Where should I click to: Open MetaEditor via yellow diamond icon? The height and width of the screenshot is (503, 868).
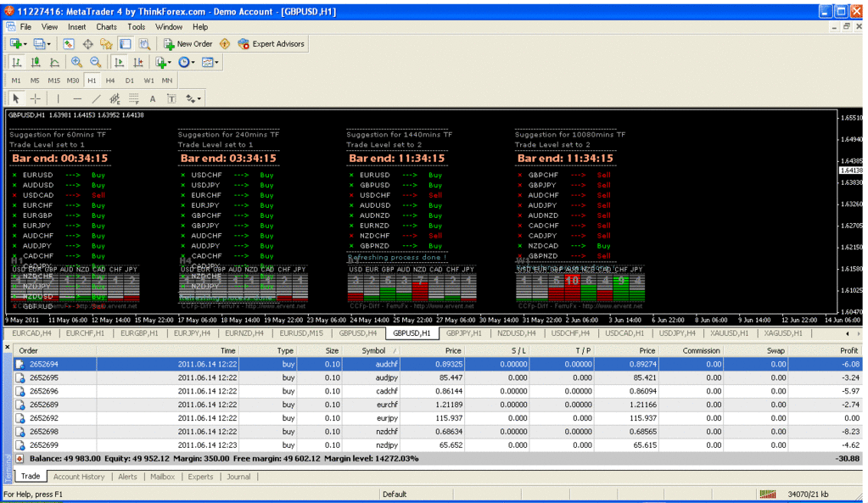point(225,44)
